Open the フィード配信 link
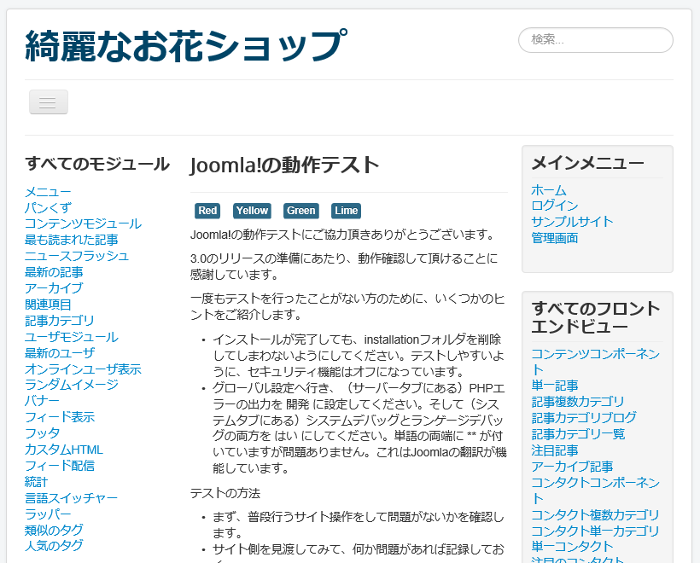 click(x=60, y=466)
